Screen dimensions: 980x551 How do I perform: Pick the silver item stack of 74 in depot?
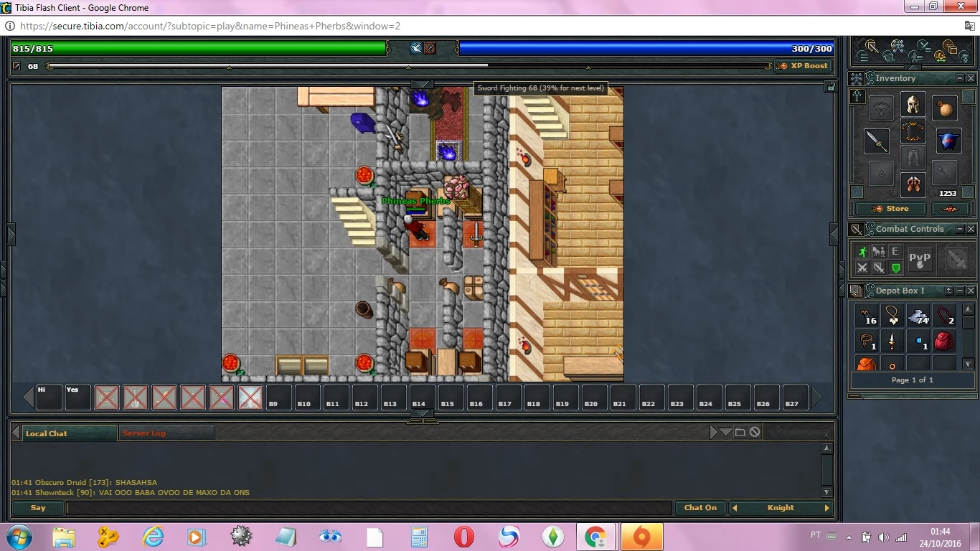(918, 315)
